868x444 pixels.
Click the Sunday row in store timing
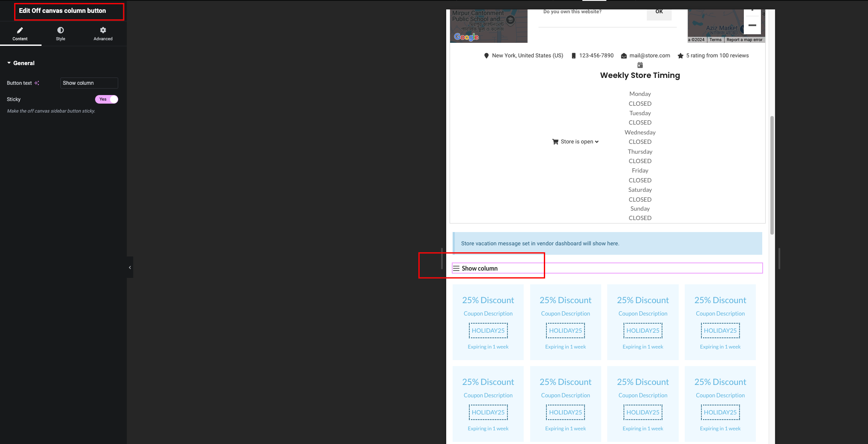(640, 209)
